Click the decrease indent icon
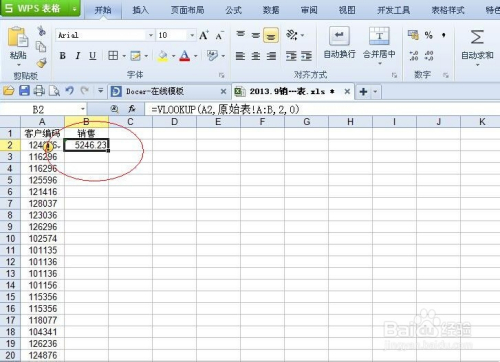Image resolution: width=500 pixels, height=362 pixels. pyautogui.click(x=291, y=56)
